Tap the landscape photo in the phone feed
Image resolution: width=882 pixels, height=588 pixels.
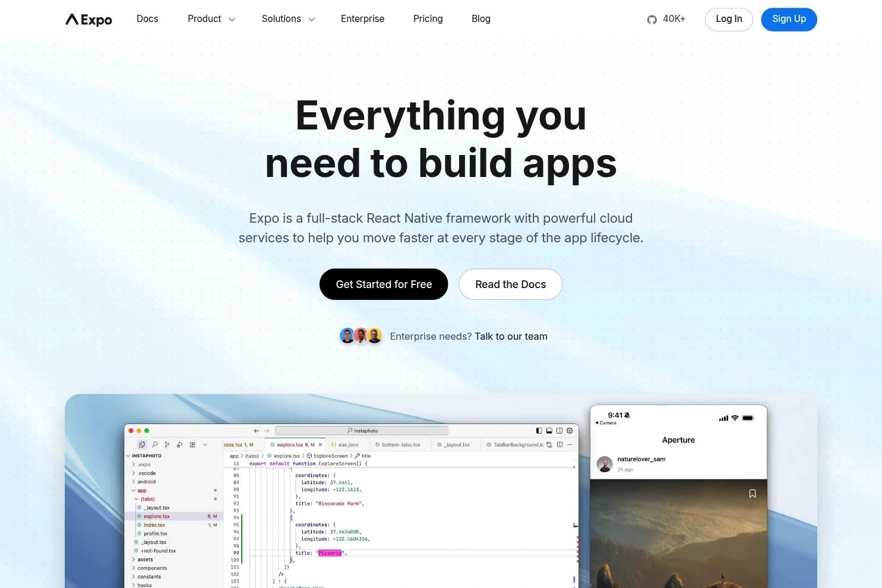(678, 533)
